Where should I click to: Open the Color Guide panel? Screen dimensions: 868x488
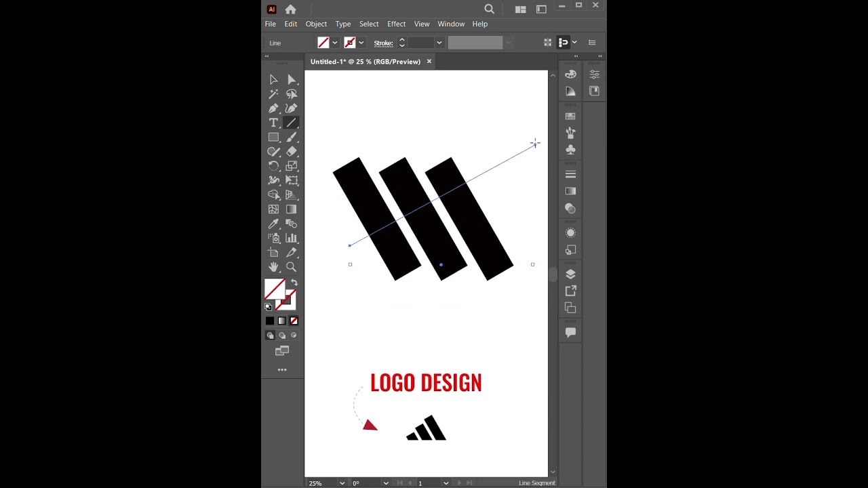570,91
